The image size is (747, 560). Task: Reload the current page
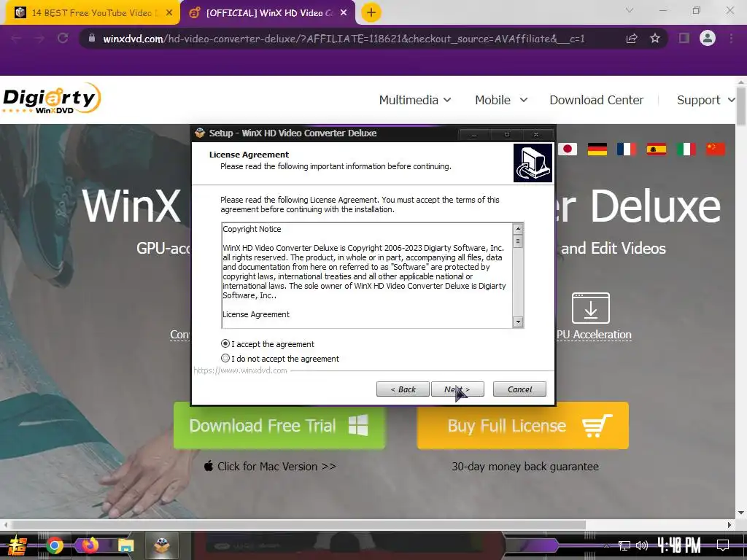click(x=63, y=38)
